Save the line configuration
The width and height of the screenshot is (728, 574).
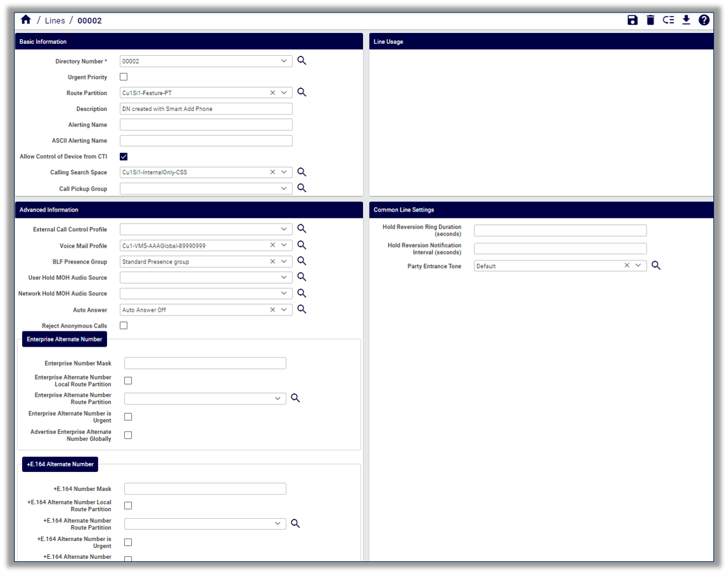coord(632,20)
